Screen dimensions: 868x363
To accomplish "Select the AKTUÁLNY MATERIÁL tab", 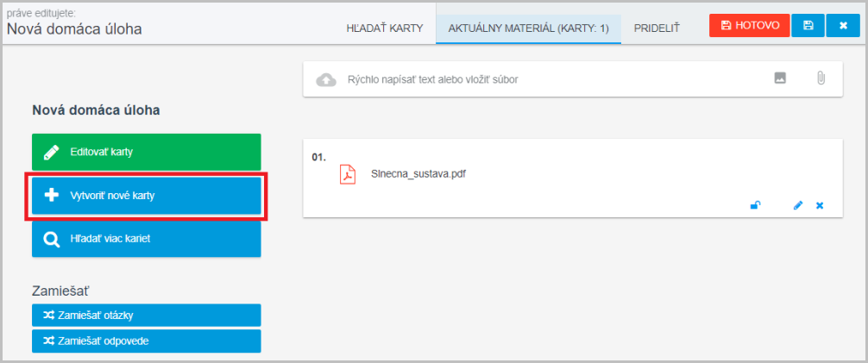I will pos(528,28).
